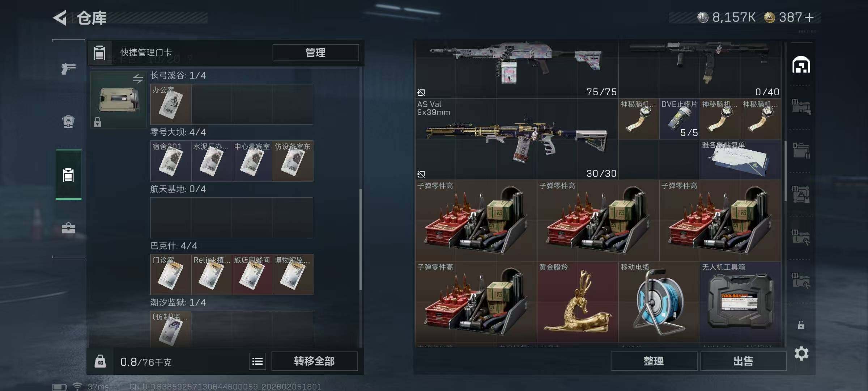This screenshot has height=391, width=868.
Task: Select the backpack tab in left sidebar
Action: coord(68,122)
